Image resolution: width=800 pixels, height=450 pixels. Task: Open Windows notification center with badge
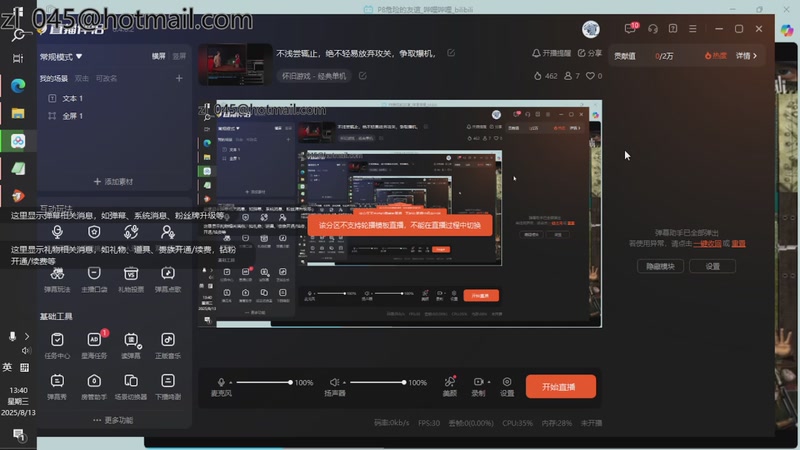pyautogui.click(x=18, y=435)
